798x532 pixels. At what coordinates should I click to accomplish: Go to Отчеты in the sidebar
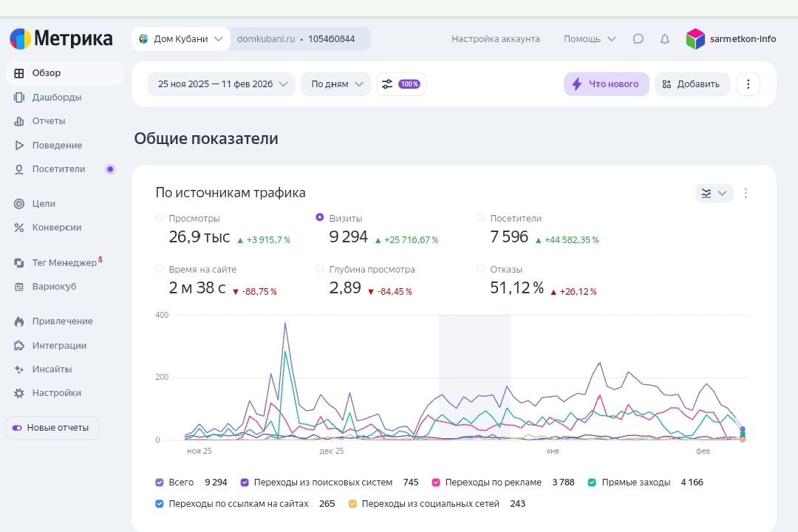[x=48, y=121]
